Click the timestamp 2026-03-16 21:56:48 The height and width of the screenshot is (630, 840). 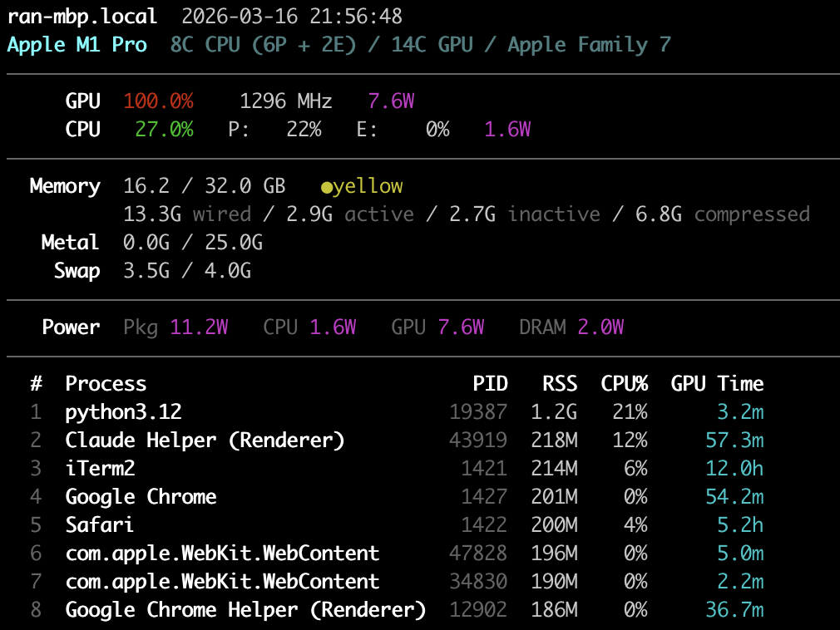[292, 16]
